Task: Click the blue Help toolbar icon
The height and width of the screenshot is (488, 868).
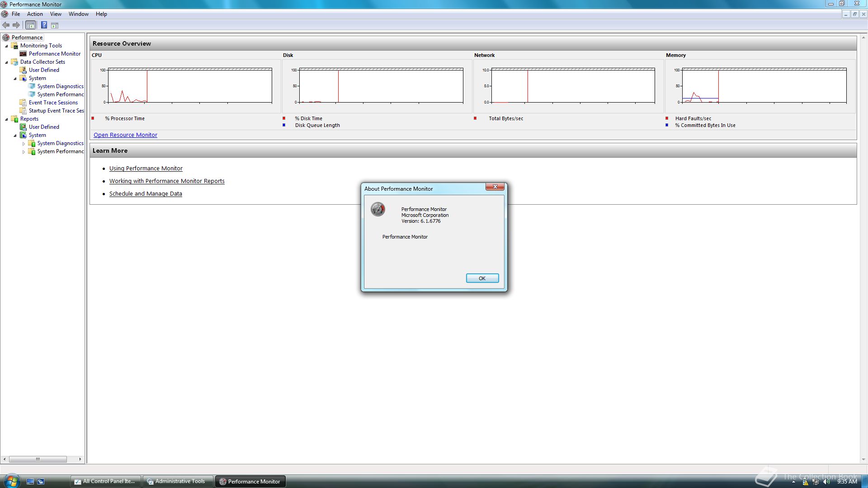Action: pyautogui.click(x=44, y=25)
